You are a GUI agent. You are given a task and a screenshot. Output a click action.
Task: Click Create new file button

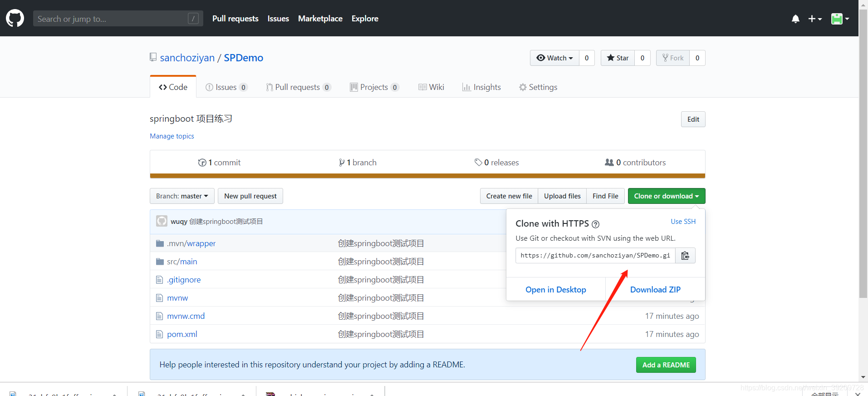click(x=509, y=196)
